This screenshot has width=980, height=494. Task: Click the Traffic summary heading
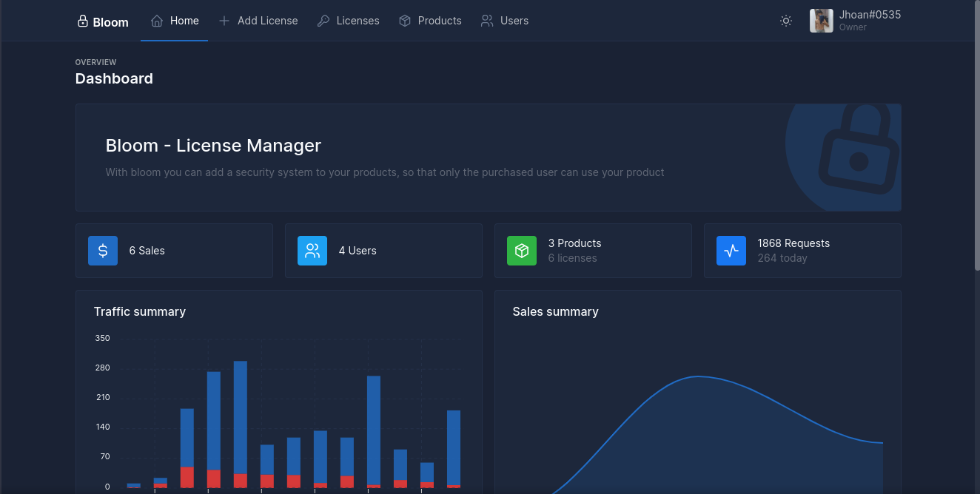coord(140,311)
